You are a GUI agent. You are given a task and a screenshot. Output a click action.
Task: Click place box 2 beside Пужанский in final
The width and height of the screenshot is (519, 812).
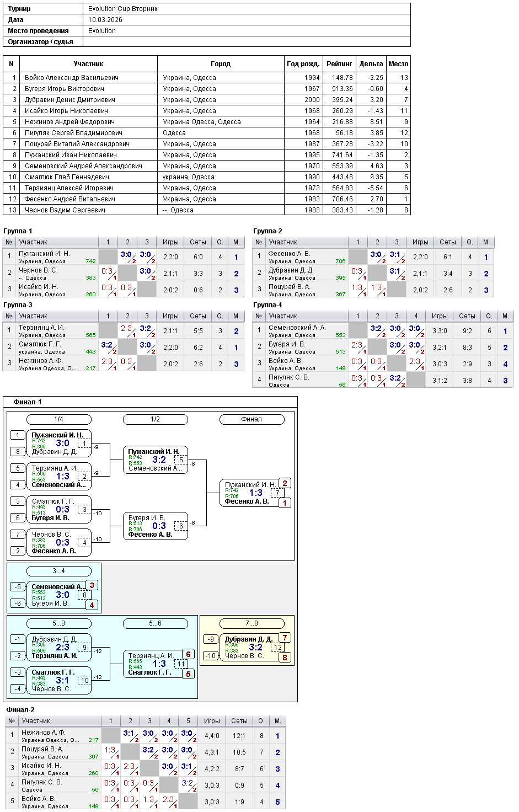click(x=285, y=483)
